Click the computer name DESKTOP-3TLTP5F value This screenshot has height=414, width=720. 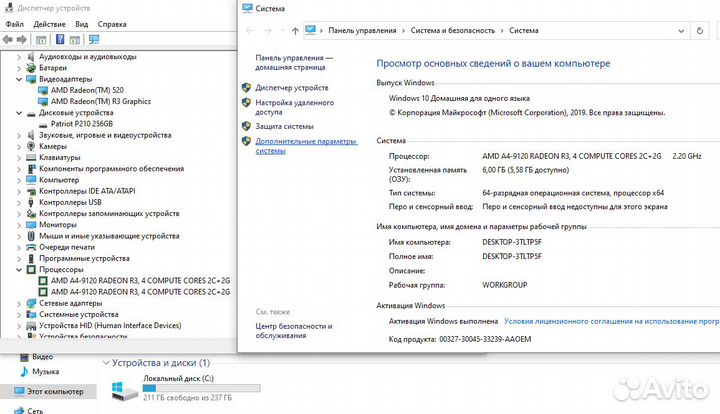[512, 242]
